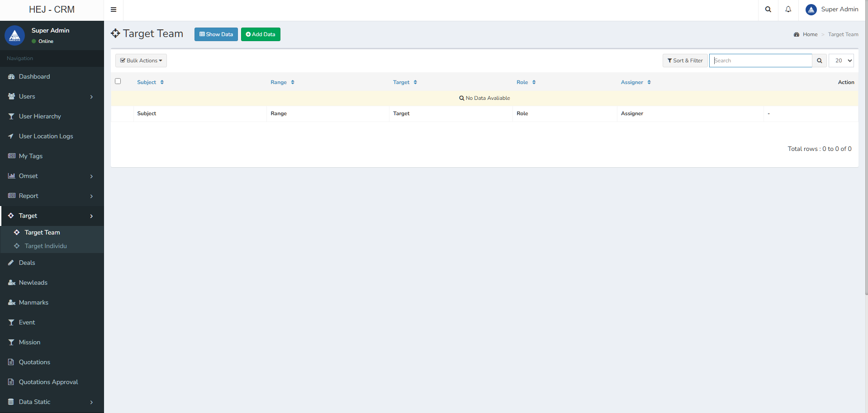The height and width of the screenshot is (413, 868).
Task: Open the top bar search icon
Action: click(768, 9)
